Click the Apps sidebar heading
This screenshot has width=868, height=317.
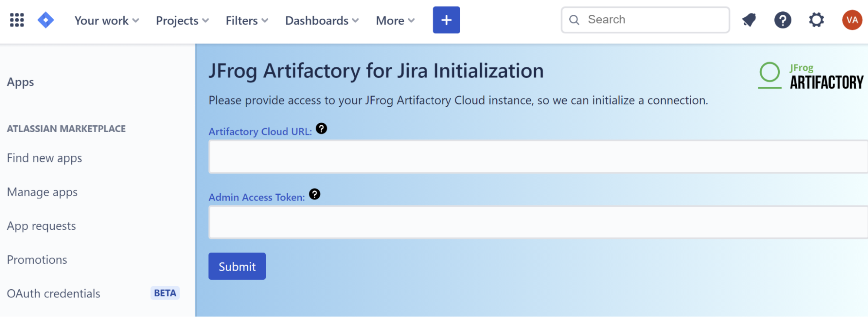[x=20, y=82]
